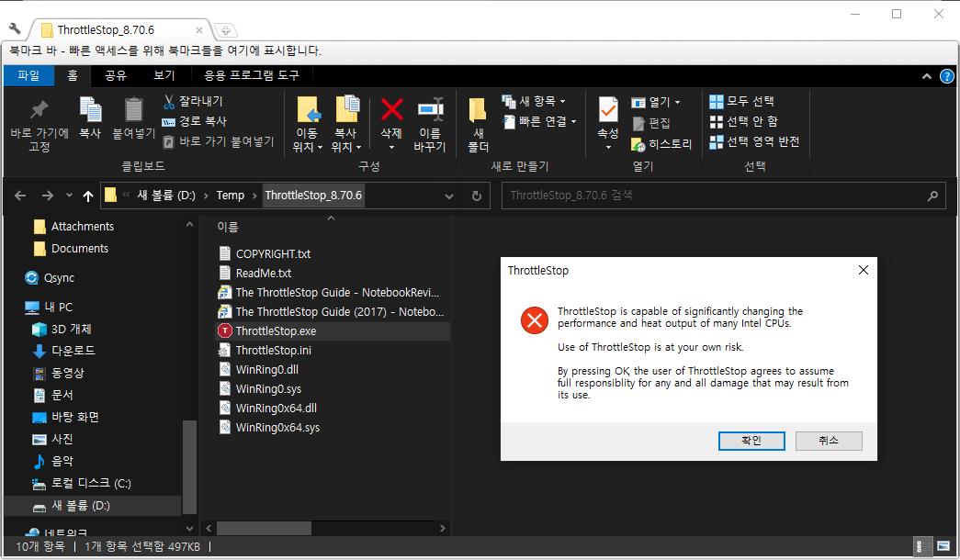Open the 속성 properties dropdown arrow
960x560 pixels.
(x=608, y=148)
